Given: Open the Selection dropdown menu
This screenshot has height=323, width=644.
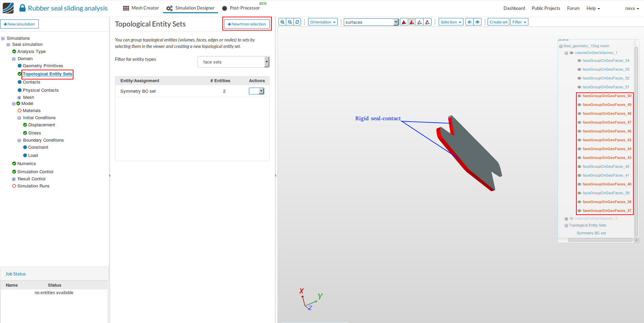Looking at the screenshot, I should point(451,22).
